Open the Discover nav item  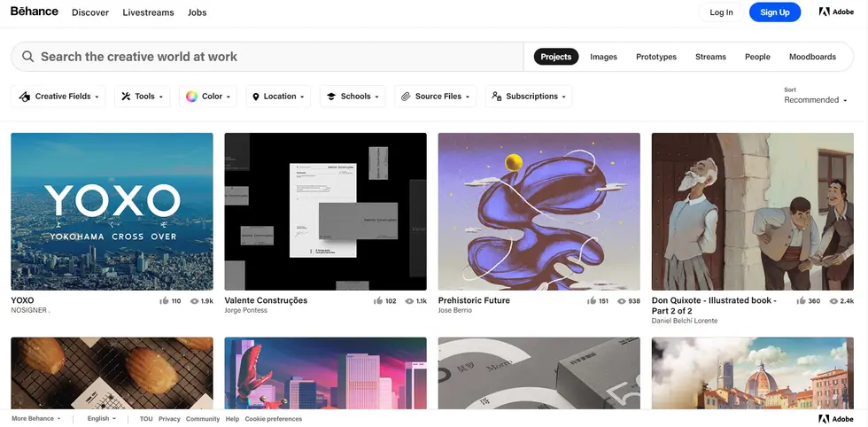coord(90,12)
